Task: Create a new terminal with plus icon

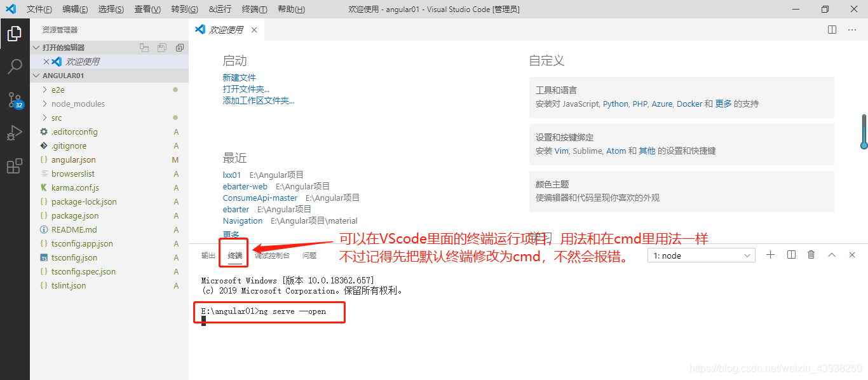Action: [771, 255]
